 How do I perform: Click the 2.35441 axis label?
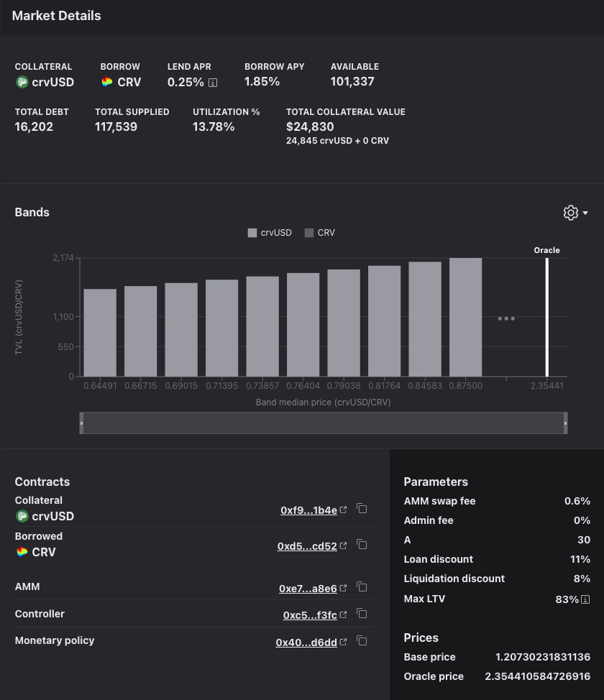coord(546,386)
